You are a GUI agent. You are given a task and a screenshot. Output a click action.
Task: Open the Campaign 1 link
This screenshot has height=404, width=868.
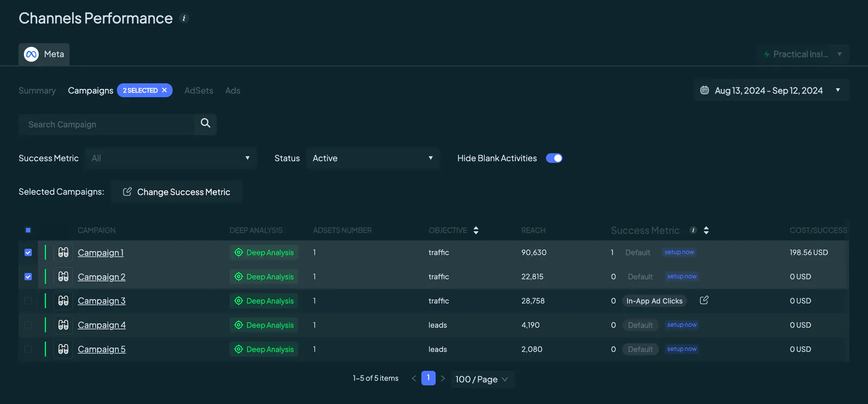100,252
